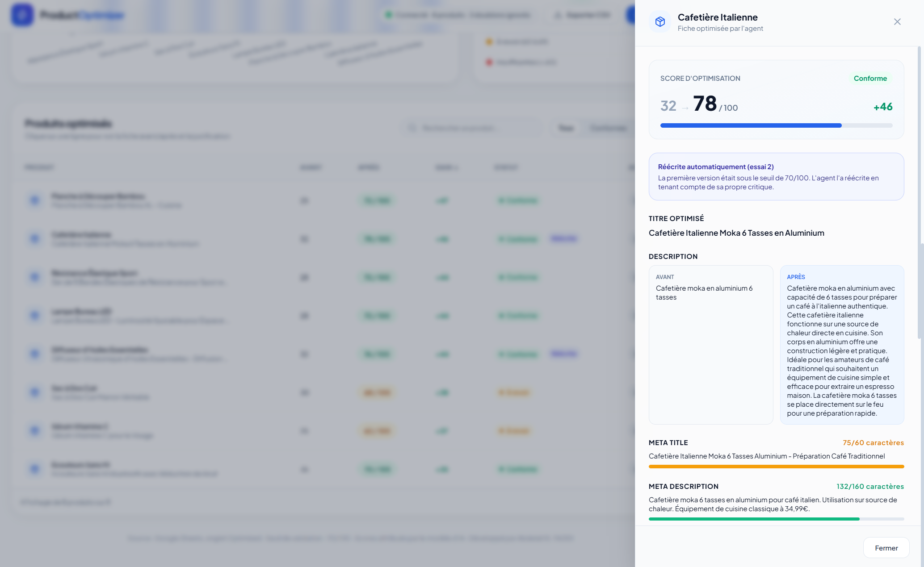Click optimized title 'Cafetière Italienne Moka 6 Tasses en Aluminium'

pyautogui.click(x=736, y=233)
